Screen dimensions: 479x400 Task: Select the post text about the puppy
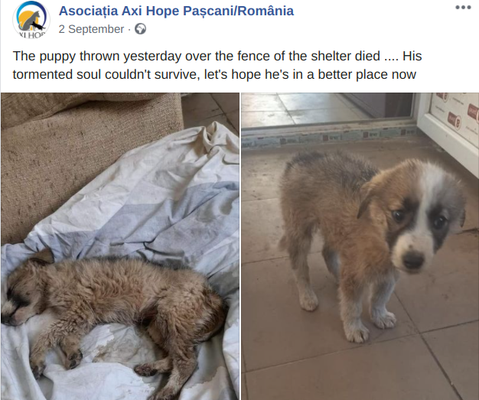[217, 65]
